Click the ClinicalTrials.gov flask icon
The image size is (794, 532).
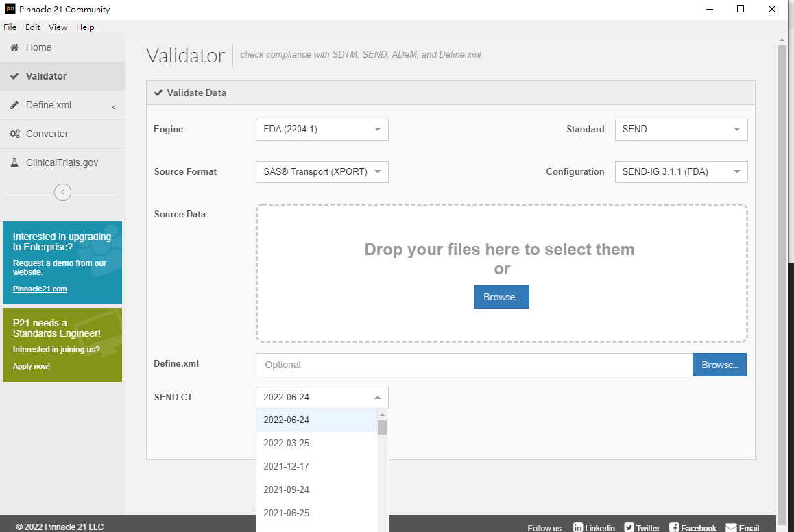click(x=14, y=162)
